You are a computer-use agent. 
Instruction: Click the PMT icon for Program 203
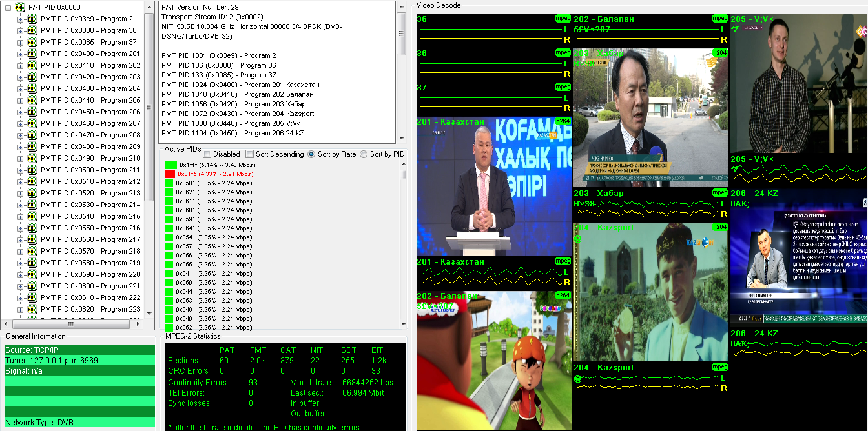pyautogui.click(x=32, y=77)
